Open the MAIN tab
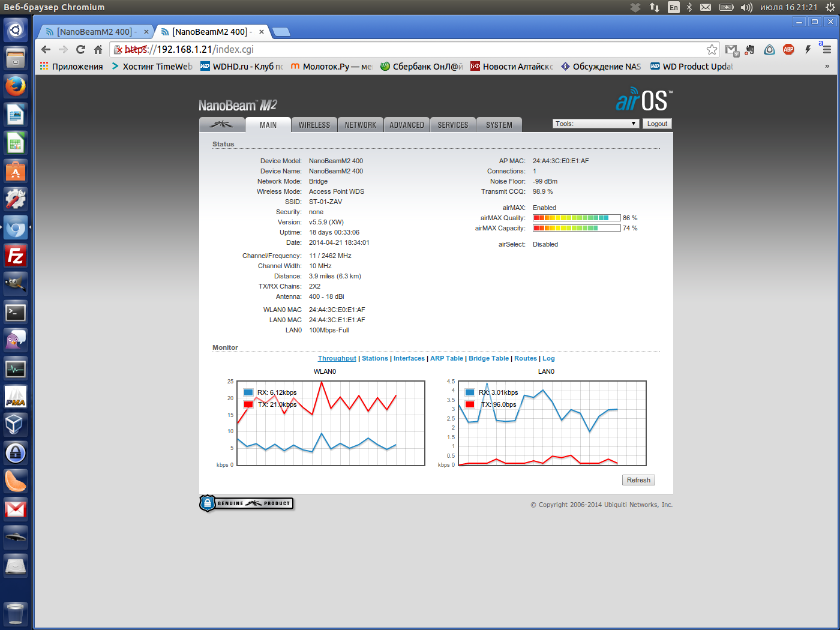The width and height of the screenshot is (840, 630). pyautogui.click(x=268, y=124)
